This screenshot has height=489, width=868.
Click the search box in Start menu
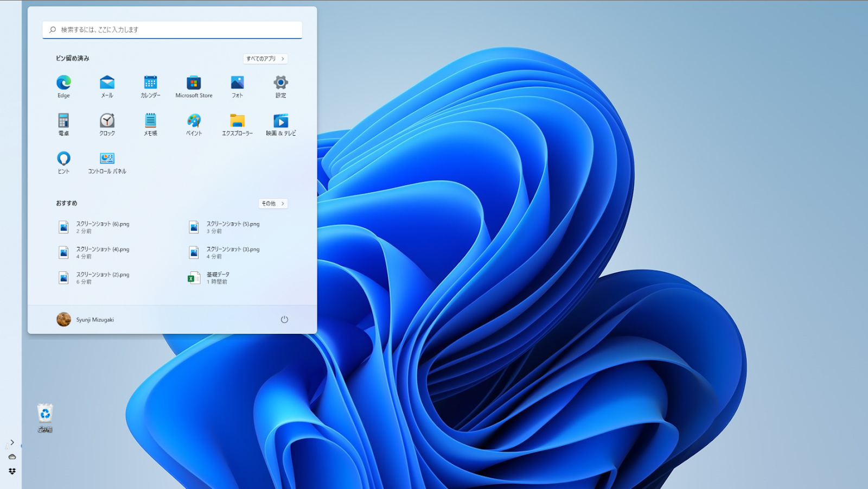[173, 30]
